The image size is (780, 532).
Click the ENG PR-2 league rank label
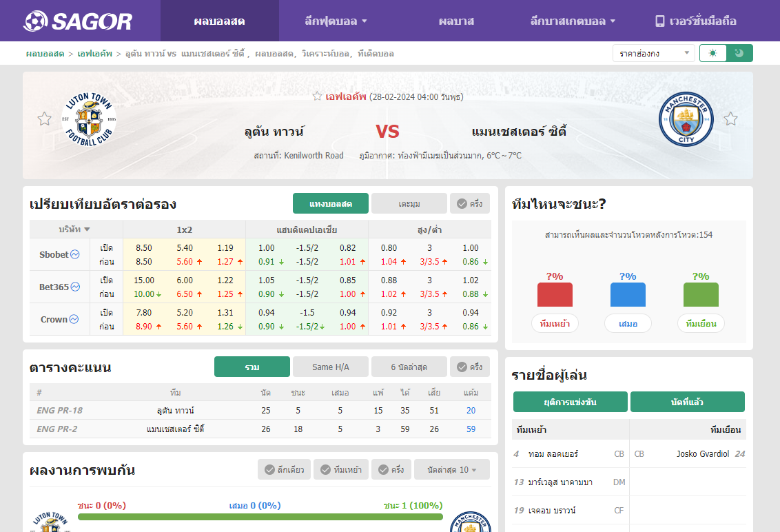(57, 429)
